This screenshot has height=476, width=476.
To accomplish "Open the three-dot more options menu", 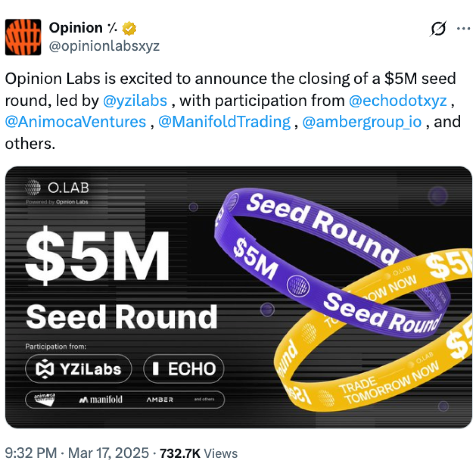I will click(463, 29).
